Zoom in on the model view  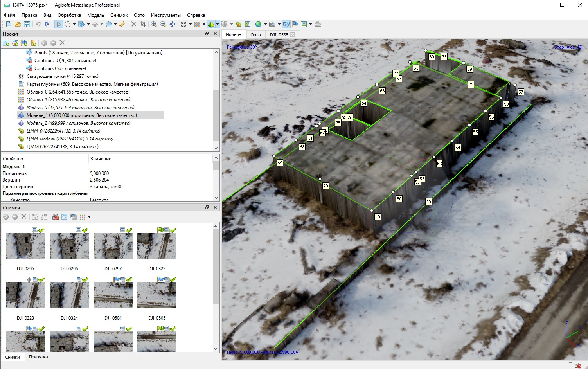click(x=154, y=24)
